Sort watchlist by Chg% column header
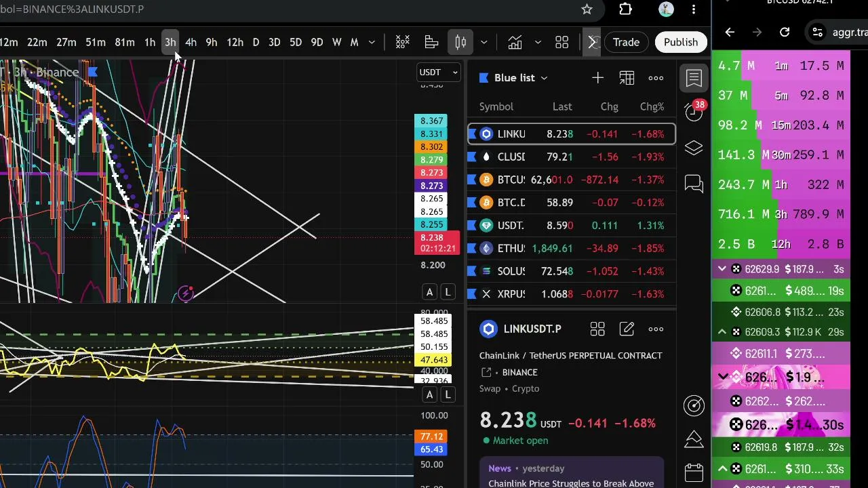This screenshot has width=868, height=488. [652, 106]
